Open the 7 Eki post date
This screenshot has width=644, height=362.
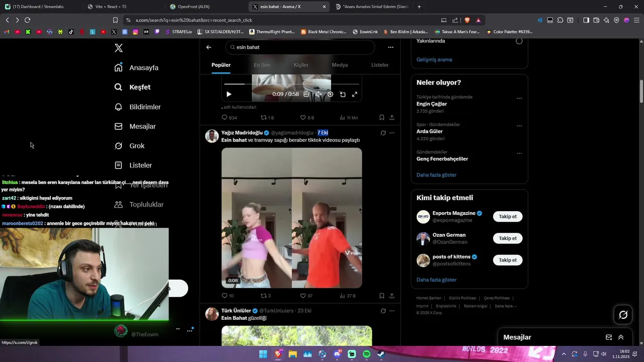coord(323,133)
